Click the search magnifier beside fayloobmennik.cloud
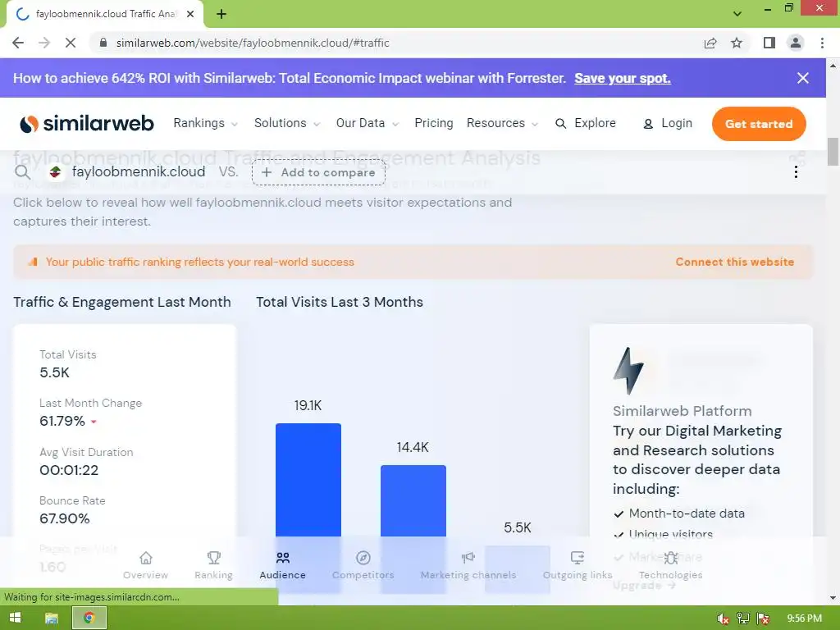The height and width of the screenshot is (630, 840). (22, 172)
